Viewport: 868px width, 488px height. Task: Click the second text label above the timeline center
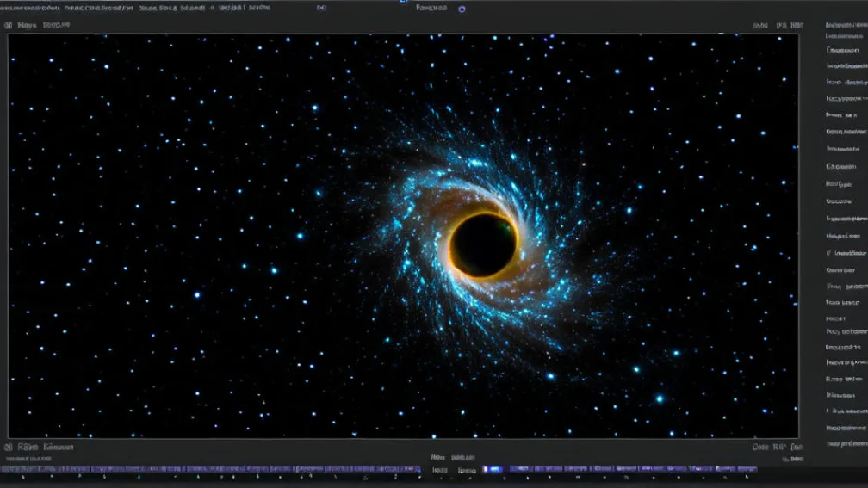pyautogui.click(x=463, y=458)
